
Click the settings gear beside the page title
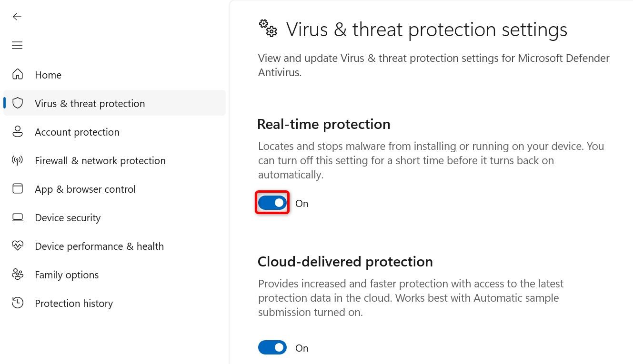pos(268,29)
